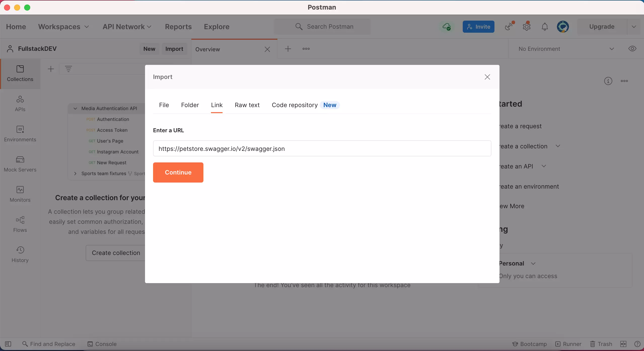The image size is (644, 351).
Task: Collapse the Media Authentication API collection
Action: pyautogui.click(x=75, y=108)
